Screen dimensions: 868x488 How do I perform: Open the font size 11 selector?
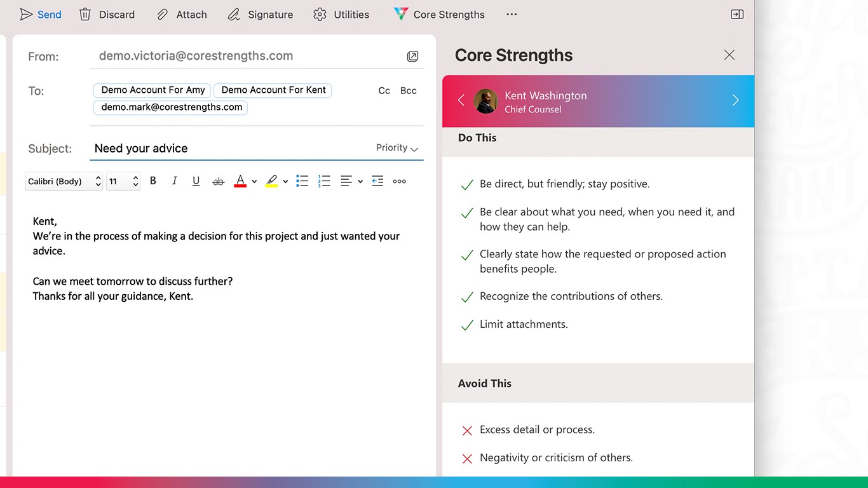(x=123, y=181)
